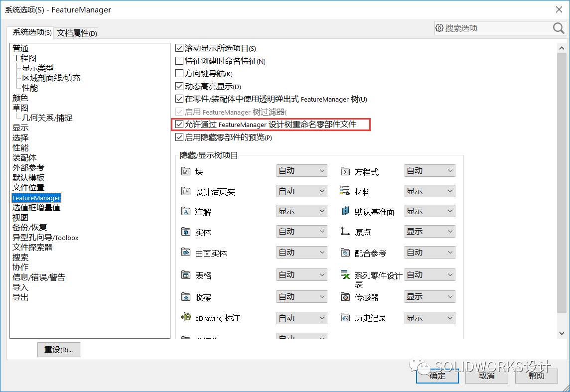Viewport: 570px width, 392px height.
Task: Open the 原点 visibility dropdown
Action: click(x=429, y=232)
